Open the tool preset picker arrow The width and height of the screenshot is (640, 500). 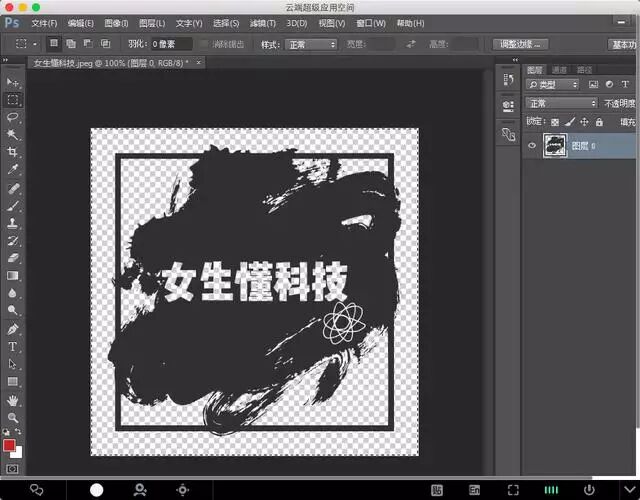pos(35,44)
